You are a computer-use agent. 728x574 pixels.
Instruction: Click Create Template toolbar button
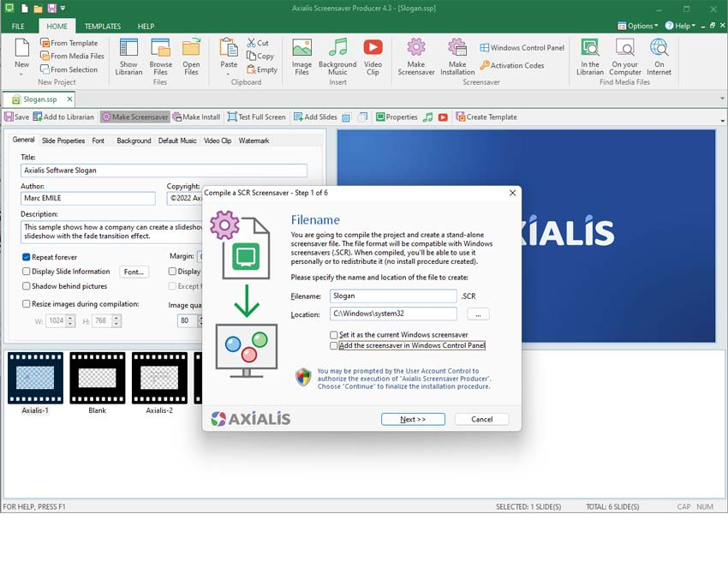(486, 117)
